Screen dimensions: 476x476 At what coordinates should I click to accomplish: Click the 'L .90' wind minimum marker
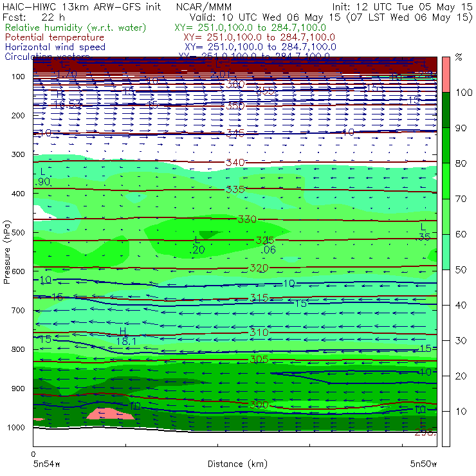point(43,177)
